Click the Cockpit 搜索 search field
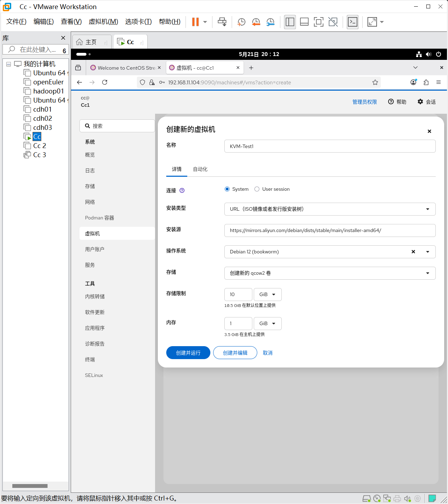Image resolution: width=448 pixels, height=504 pixels. click(117, 126)
